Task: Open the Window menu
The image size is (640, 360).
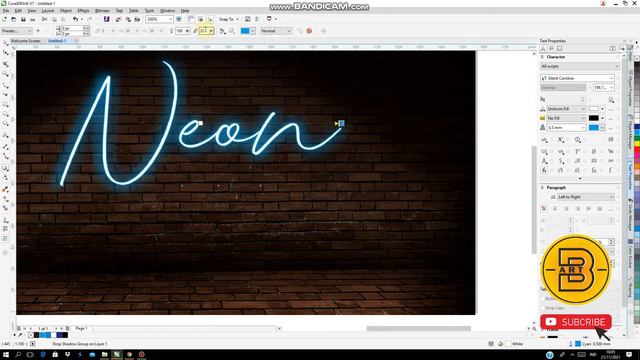Action: [167, 11]
